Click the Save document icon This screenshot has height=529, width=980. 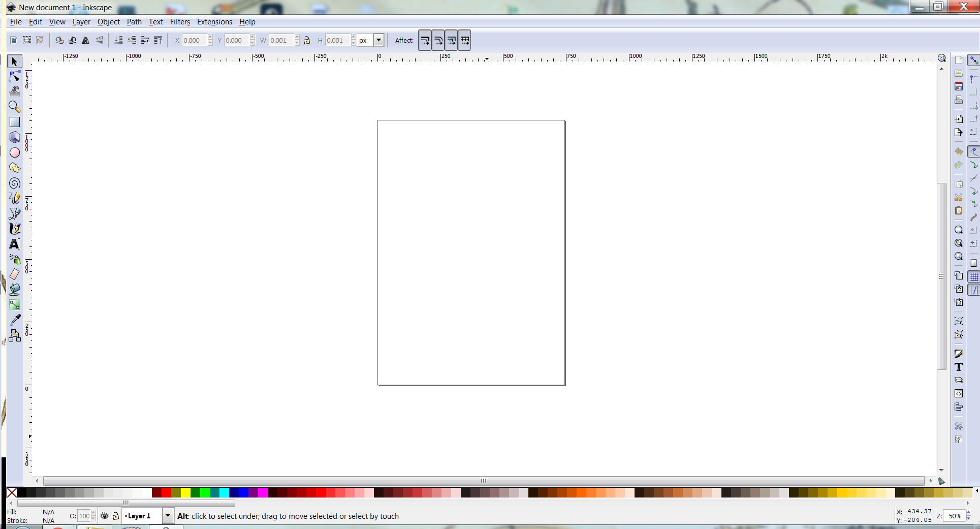coord(959,86)
